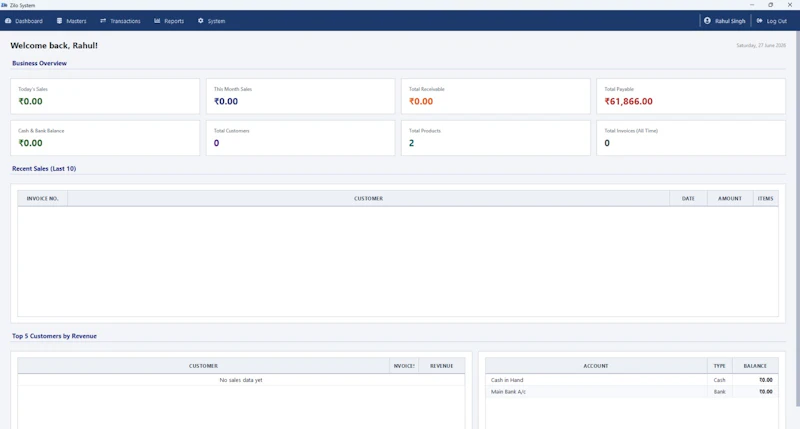Viewport: 800px width, 429px height.
Task: Click the 'No sales data yet' row
Action: [x=241, y=380]
